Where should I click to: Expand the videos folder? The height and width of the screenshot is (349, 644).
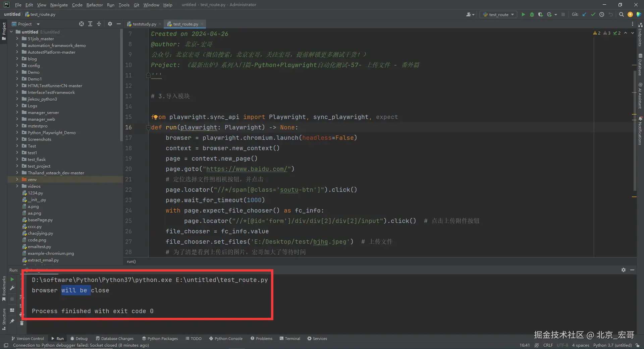(17, 186)
